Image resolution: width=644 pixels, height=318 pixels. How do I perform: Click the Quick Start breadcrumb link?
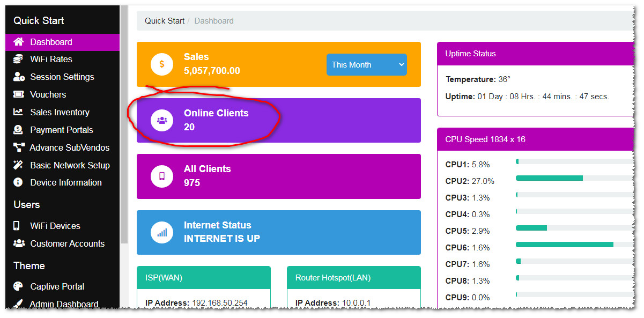coord(164,20)
